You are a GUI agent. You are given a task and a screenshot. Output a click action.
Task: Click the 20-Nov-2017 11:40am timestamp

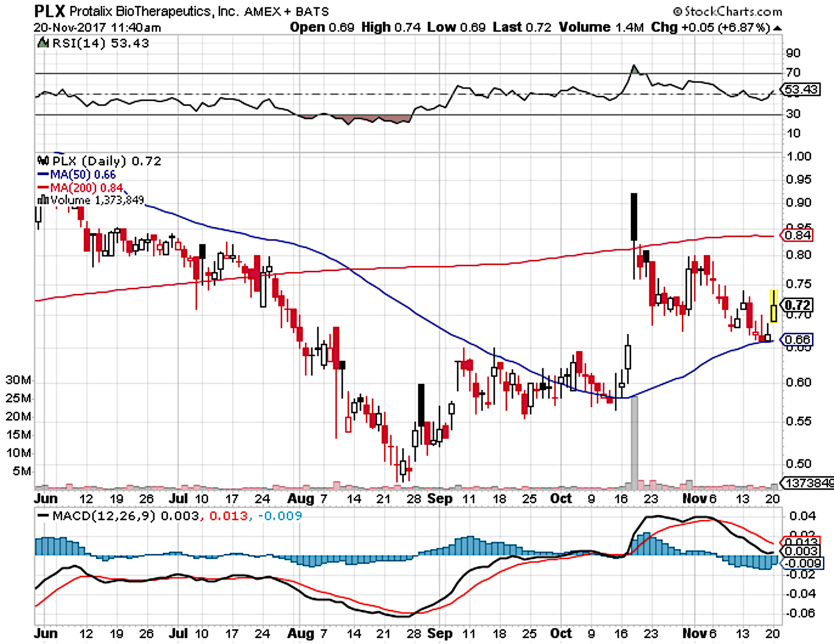97,28
